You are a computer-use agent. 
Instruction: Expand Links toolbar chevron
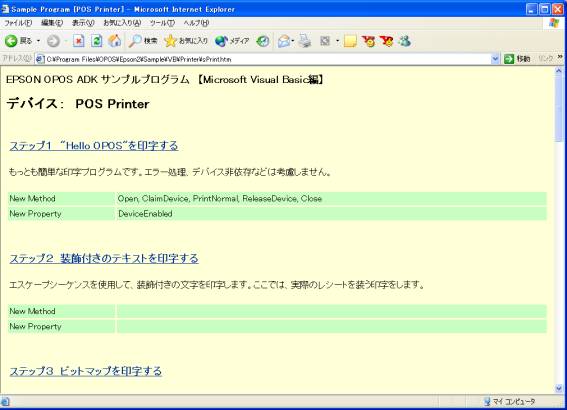[560, 57]
